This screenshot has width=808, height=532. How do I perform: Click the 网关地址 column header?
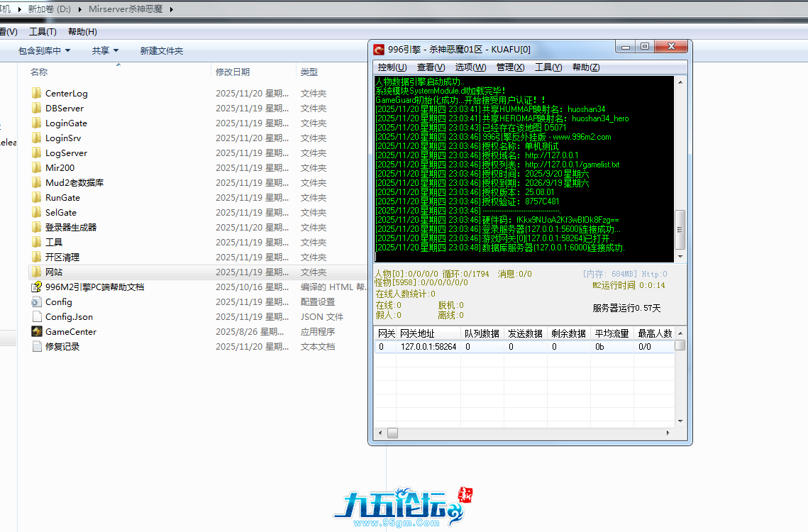[417, 333]
